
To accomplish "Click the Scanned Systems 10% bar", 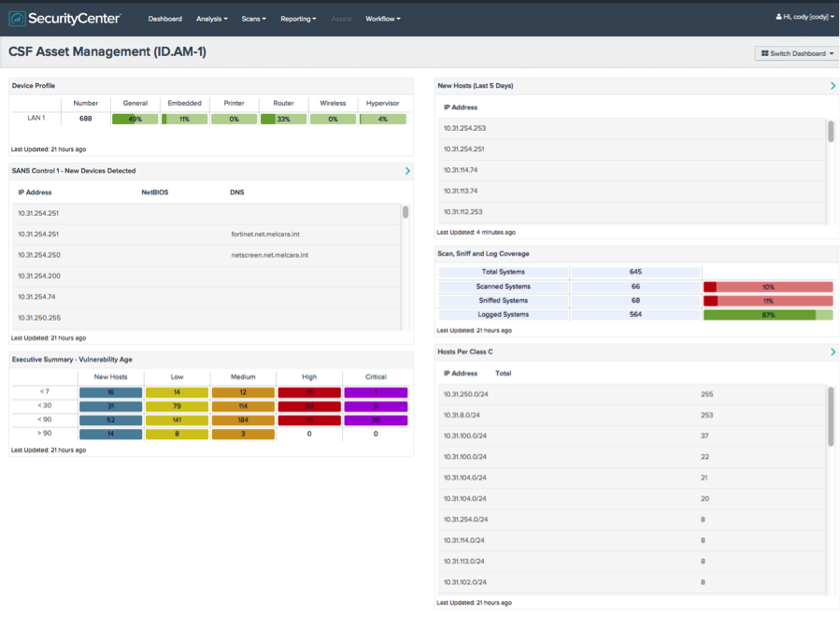I will 768,287.
